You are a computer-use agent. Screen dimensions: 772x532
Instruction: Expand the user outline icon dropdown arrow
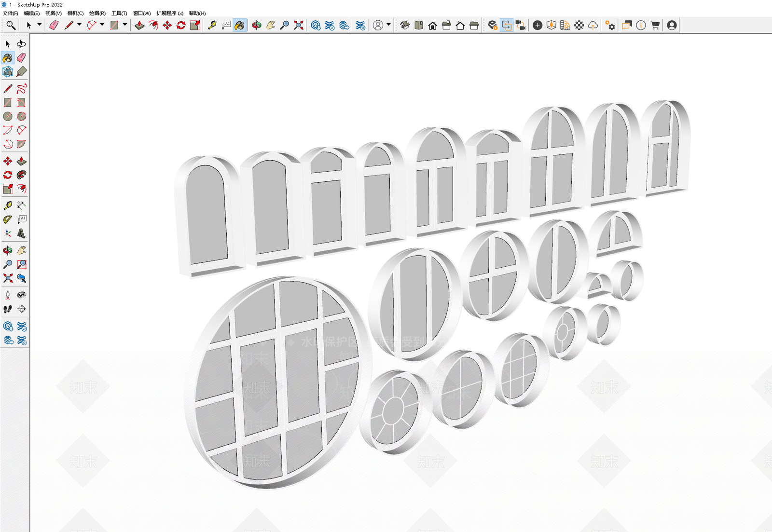click(388, 25)
